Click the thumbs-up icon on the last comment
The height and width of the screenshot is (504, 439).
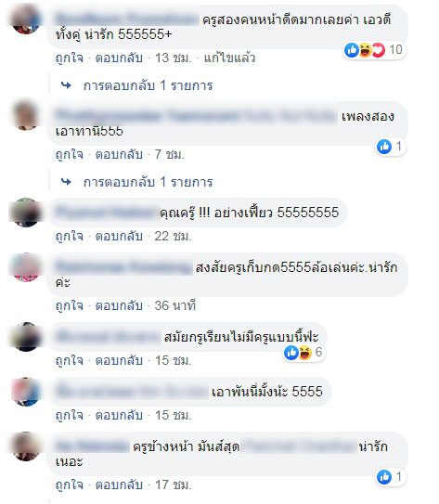pos(384,477)
